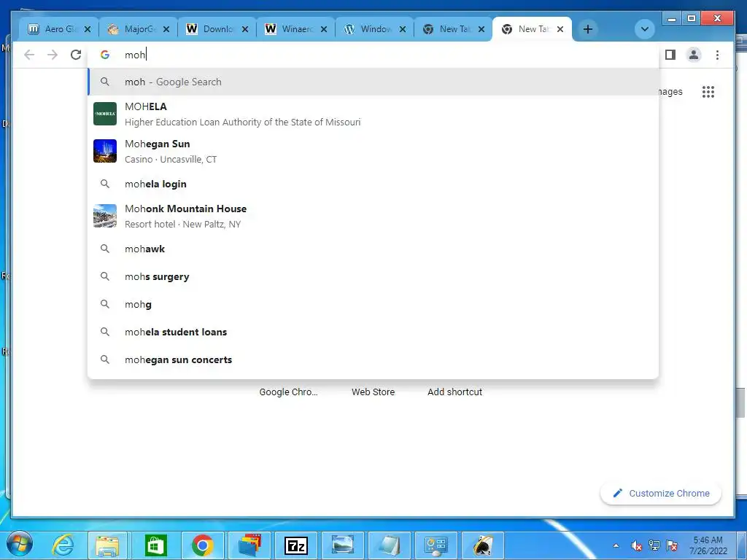Select the "mohs surgery" suggestion

pyautogui.click(x=373, y=276)
